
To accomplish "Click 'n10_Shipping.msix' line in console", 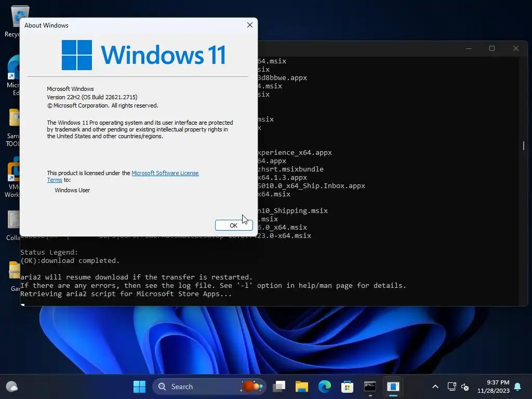I will (x=292, y=211).
